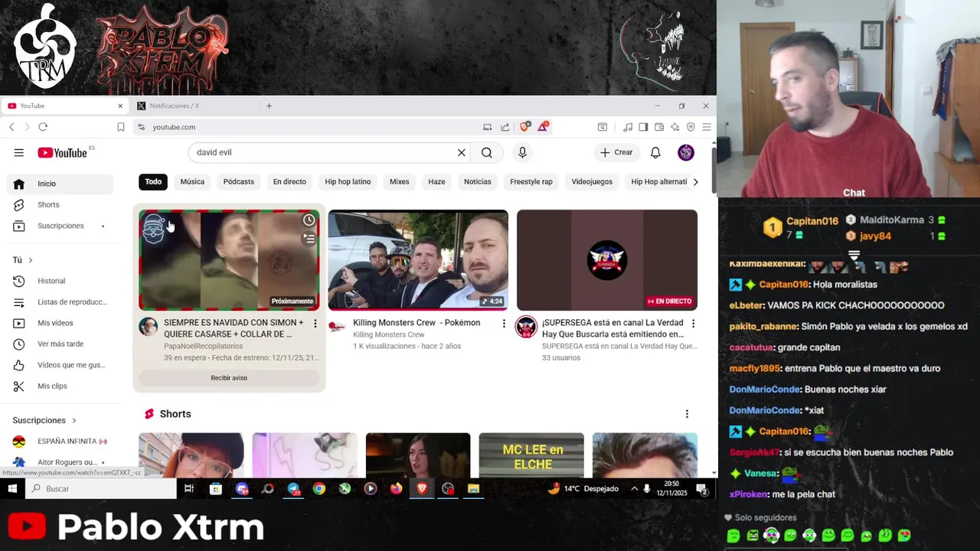Open the YouTube hamburger guide menu
Screen dimensions: 980x551
coord(18,152)
